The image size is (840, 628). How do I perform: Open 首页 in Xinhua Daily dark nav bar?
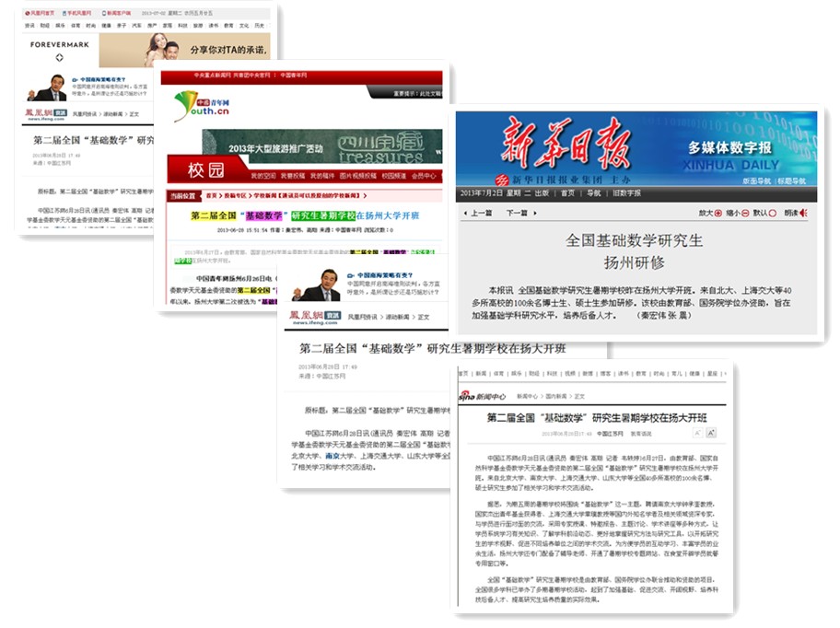point(567,193)
